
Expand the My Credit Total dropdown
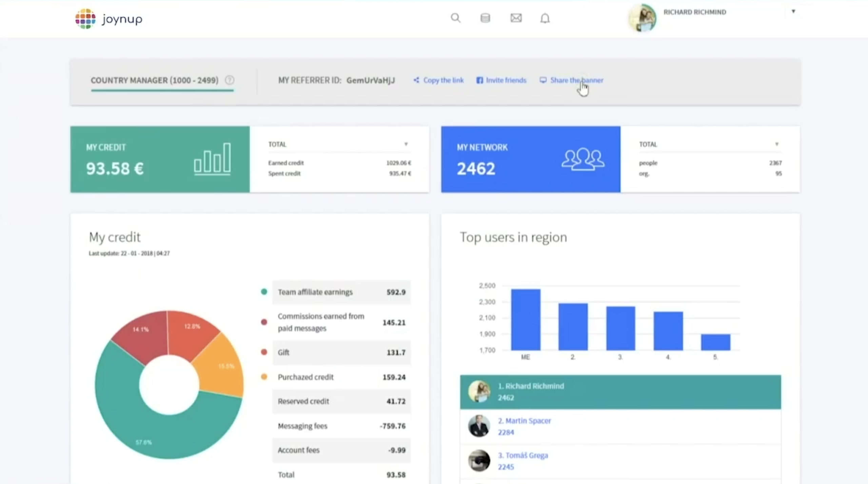[x=406, y=144]
